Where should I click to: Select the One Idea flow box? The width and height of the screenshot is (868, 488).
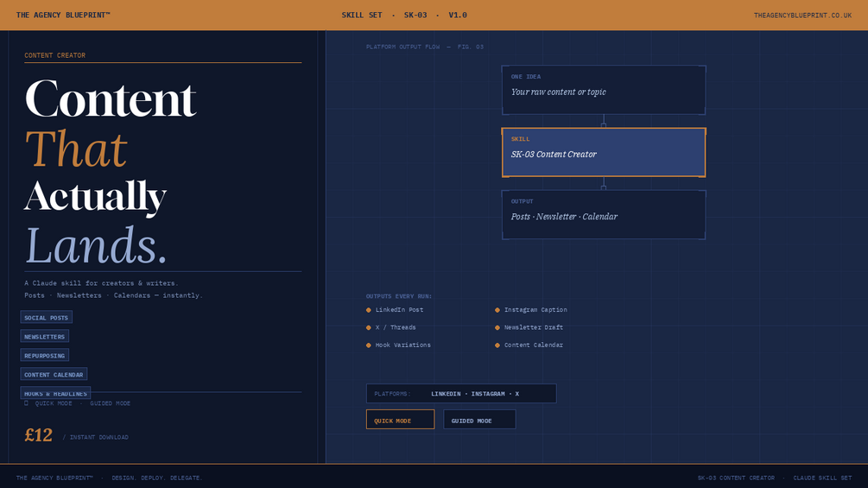click(604, 90)
